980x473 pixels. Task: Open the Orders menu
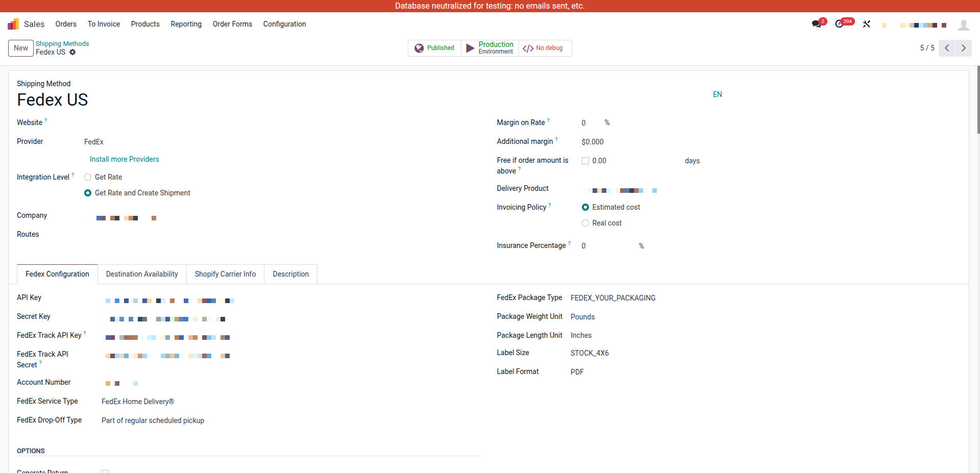click(x=66, y=24)
